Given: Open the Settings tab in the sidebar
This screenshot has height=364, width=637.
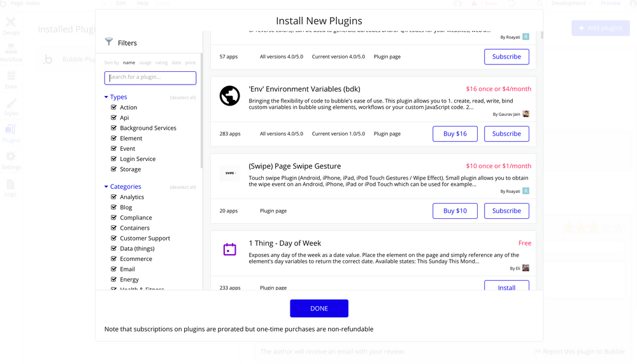Looking at the screenshot, I should pyautogui.click(x=11, y=161).
